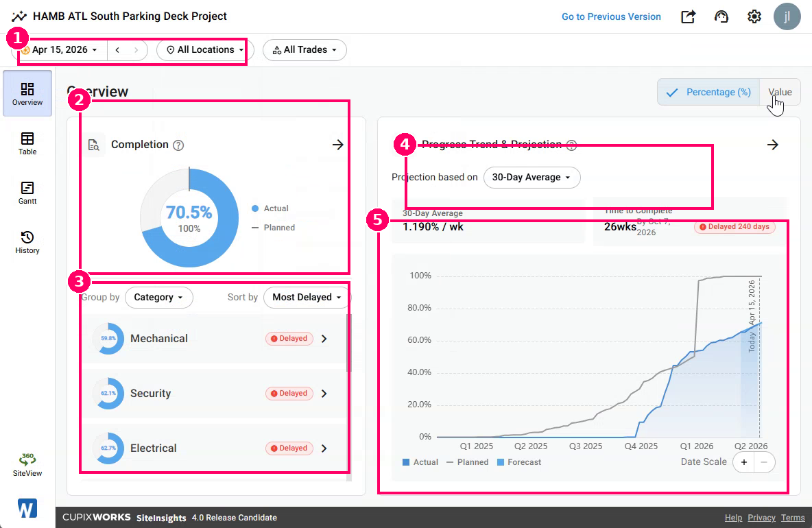Viewport: 812px width, 528px height.
Task: Open Sort by Most Delayed dropdown
Action: [x=307, y=297]
